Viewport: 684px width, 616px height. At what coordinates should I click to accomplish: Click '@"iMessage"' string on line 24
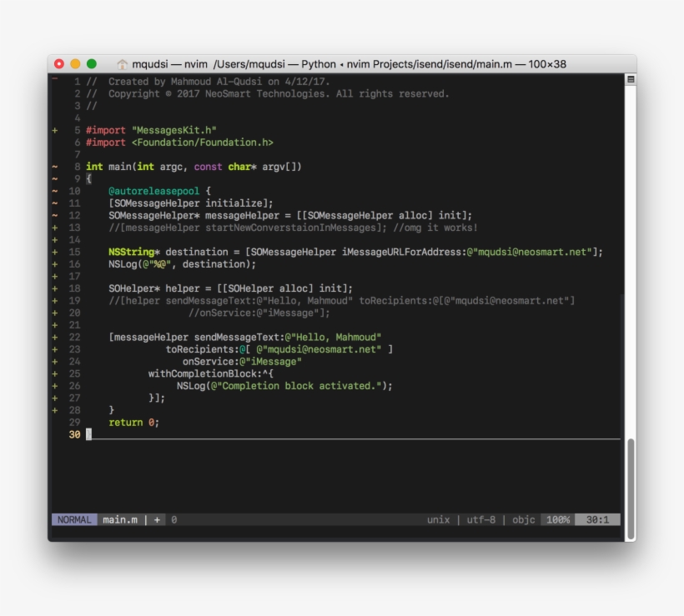click(x=270, y=362)
